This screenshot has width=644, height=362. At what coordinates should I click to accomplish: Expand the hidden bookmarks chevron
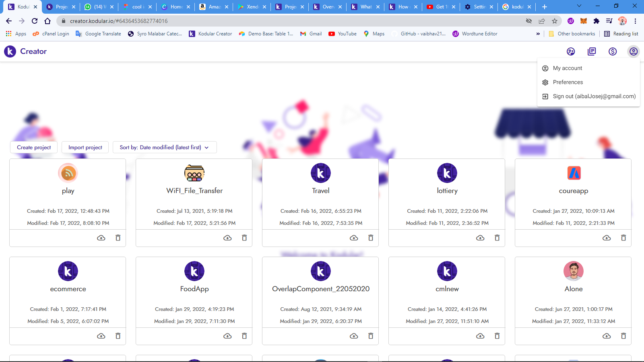[x=538, y=34]
